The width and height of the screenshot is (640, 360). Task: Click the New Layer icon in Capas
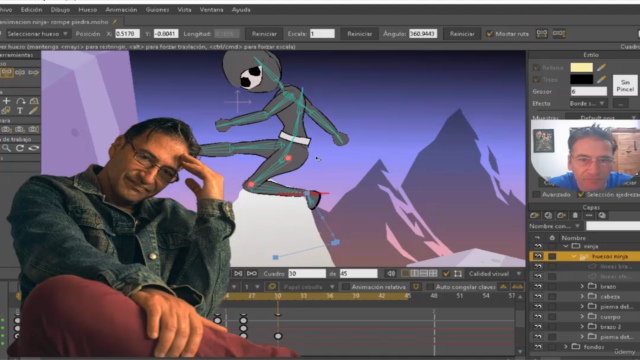pyautogui.click(x=535, y=215)
